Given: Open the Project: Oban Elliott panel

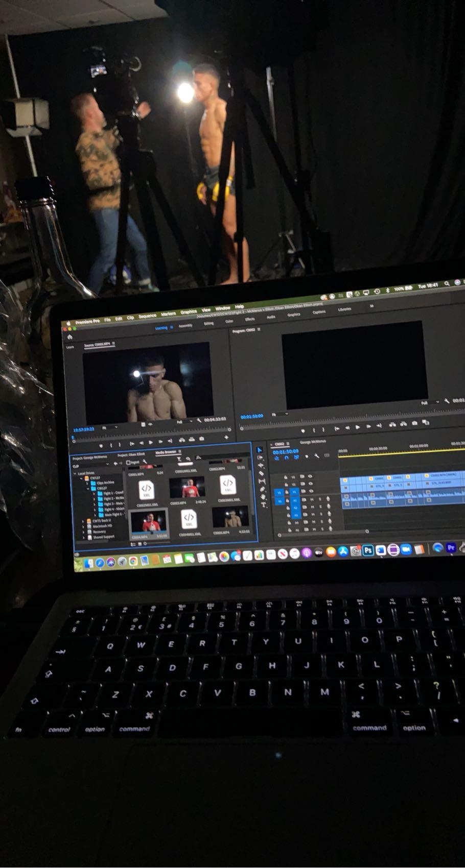Looking at the screenshot, I should coord(131,454).
